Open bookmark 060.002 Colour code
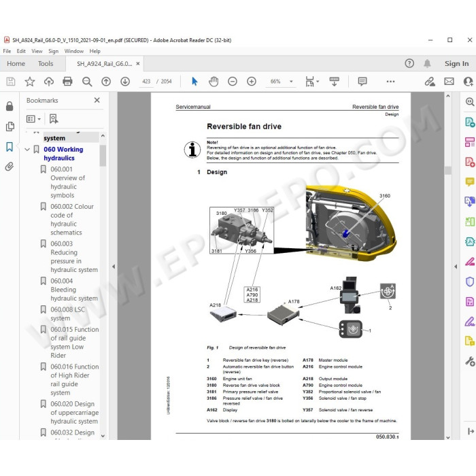The width and height of the screenshot is (476, 476). [x=72, y=219]
